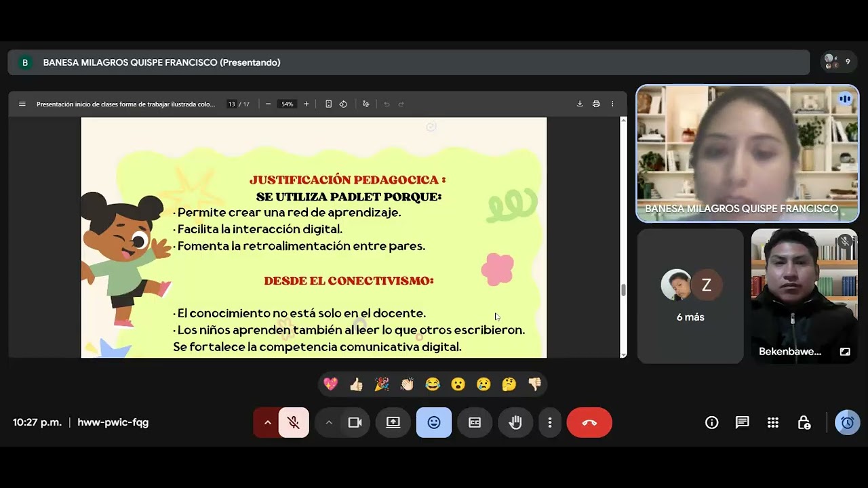Send the surprised face reaction
Viewport: 868px width, 488px height.
click(458, 384)
